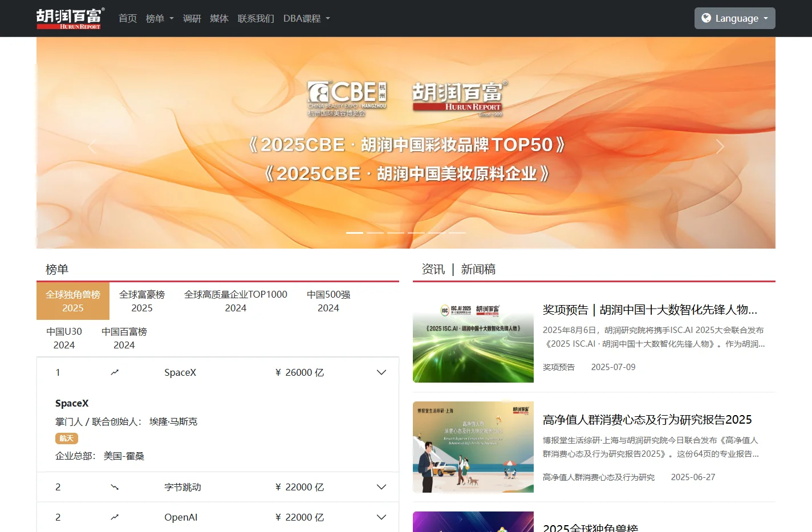This screenshot has height=532, width=812.
Task: Click the falling trend icon beside 字节跳动
Action: [115, 487]
